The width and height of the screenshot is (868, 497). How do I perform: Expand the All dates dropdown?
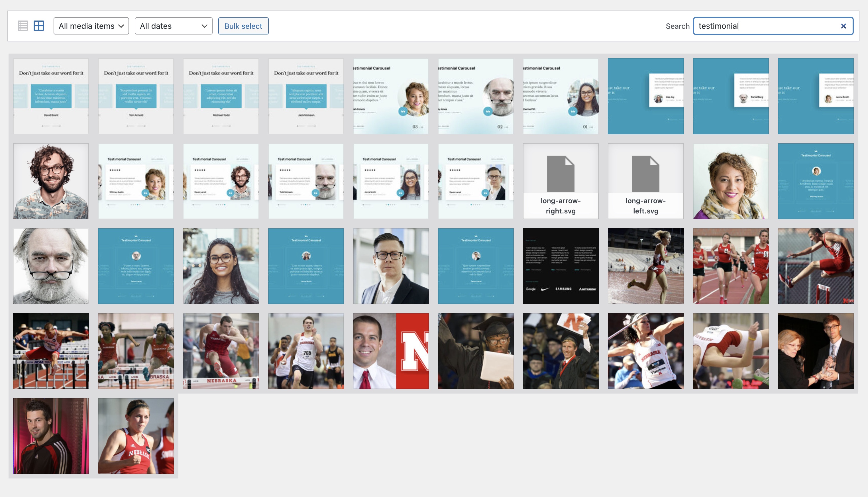[173, 26]
